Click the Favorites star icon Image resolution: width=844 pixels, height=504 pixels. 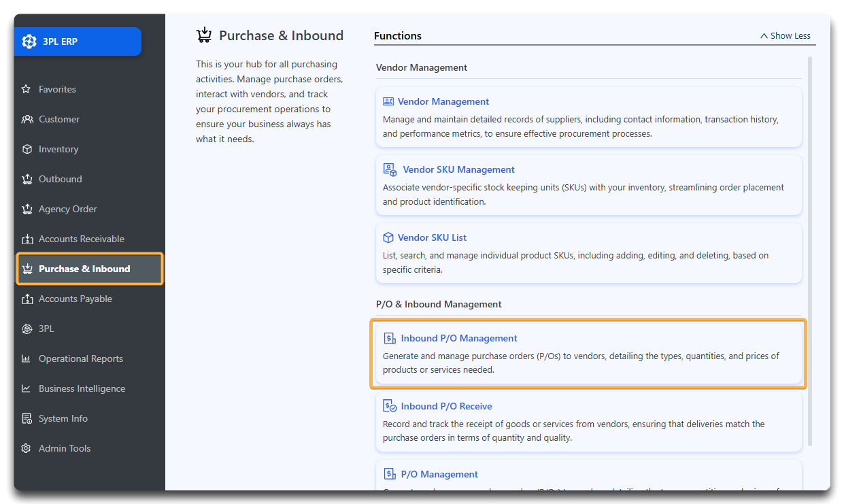27,89
